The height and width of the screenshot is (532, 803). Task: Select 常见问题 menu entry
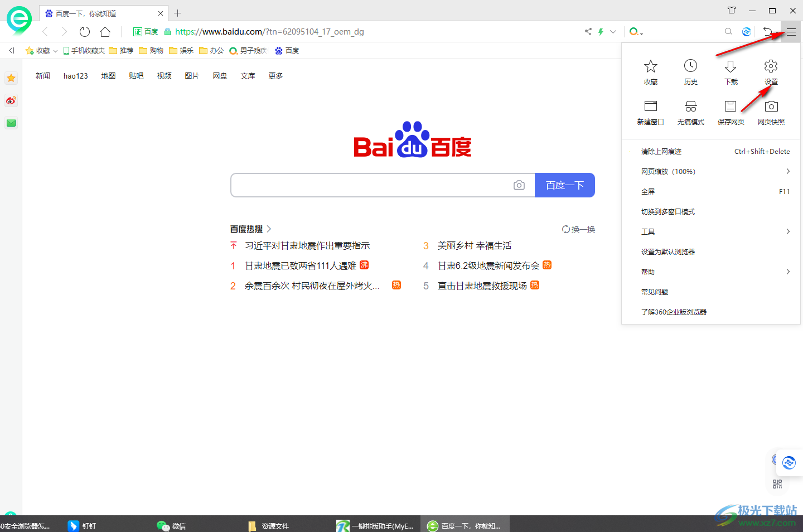tap(711, 292)
